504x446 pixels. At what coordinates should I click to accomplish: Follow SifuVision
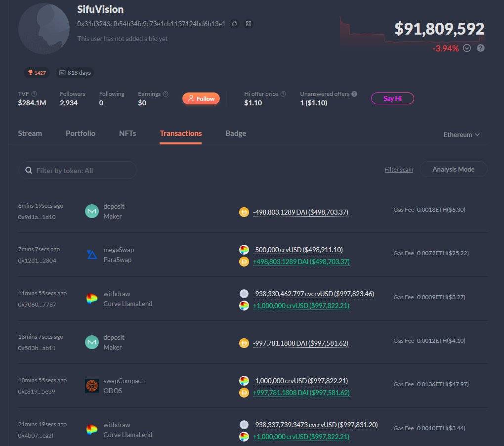pos(201,98)
